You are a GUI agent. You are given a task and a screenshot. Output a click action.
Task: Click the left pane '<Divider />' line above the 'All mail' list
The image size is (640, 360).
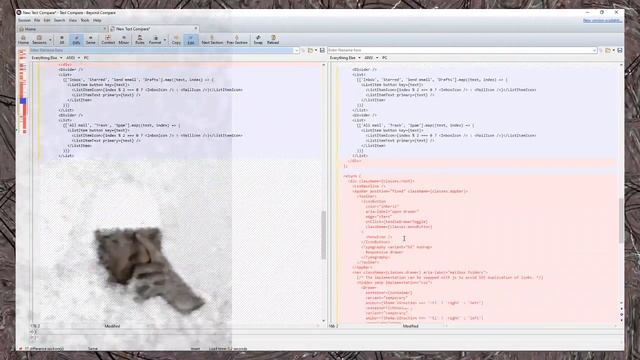[x=70, y=115]
